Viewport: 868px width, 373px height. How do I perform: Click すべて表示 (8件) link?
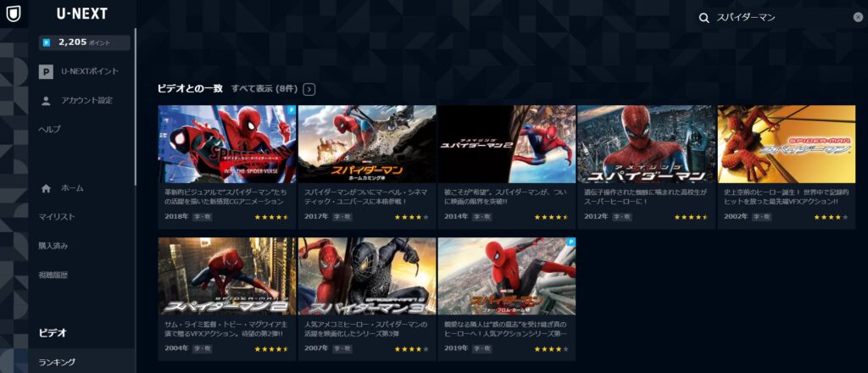pyautogui.click(x=264, y=88)
